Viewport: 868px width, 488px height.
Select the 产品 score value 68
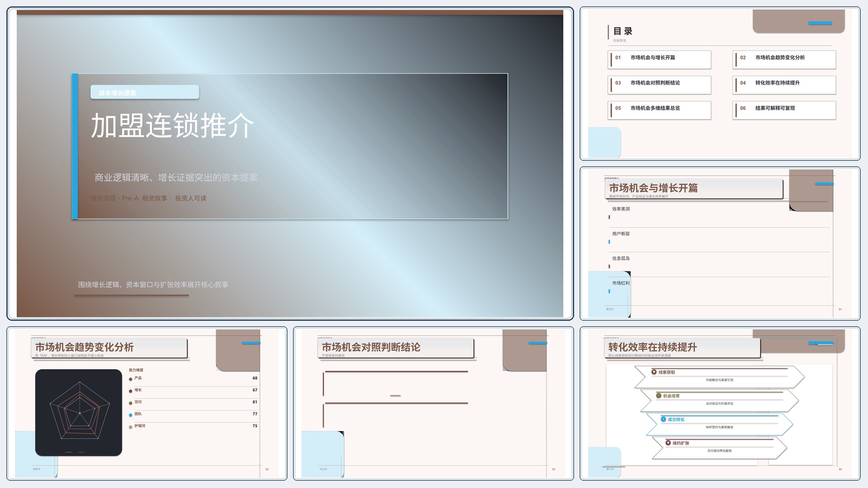pos(255,378)
